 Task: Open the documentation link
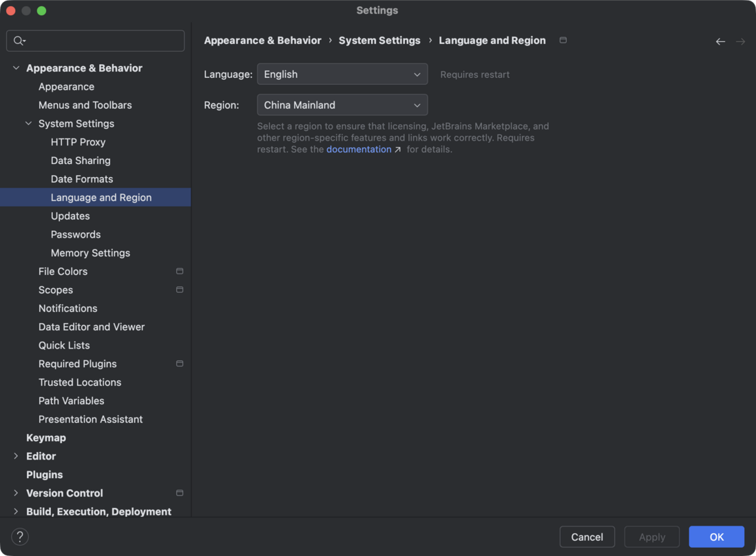point(359,150)
